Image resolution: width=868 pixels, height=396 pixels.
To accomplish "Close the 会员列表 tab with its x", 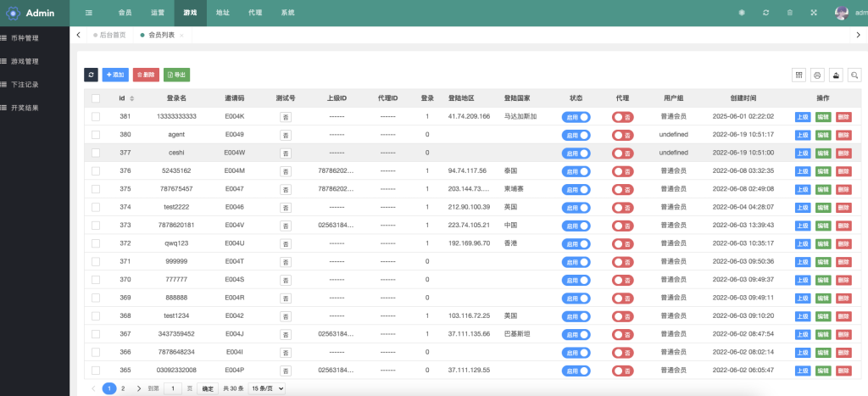I will [x=181, y=35].
